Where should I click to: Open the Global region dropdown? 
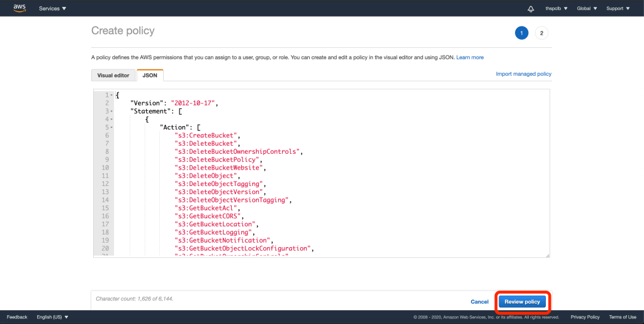[x=587, y=9]
